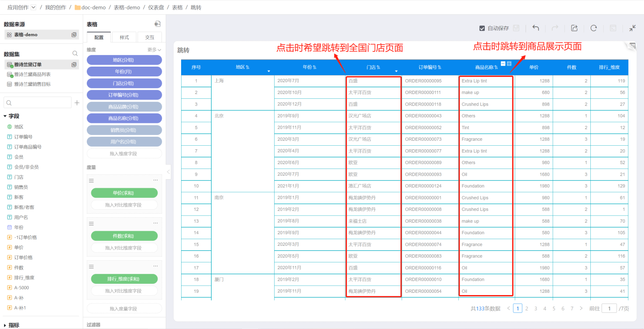
Task: Switch to the 样式 tab
Action: (124, 38)
